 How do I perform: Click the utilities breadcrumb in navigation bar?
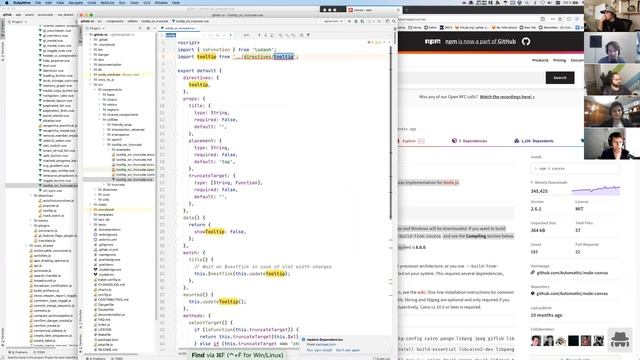(133, 21)
